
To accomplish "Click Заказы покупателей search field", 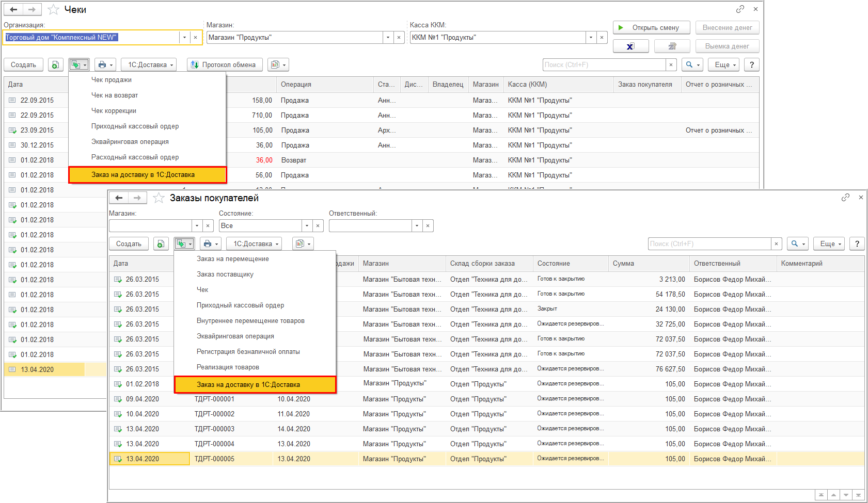I will 709,244.
